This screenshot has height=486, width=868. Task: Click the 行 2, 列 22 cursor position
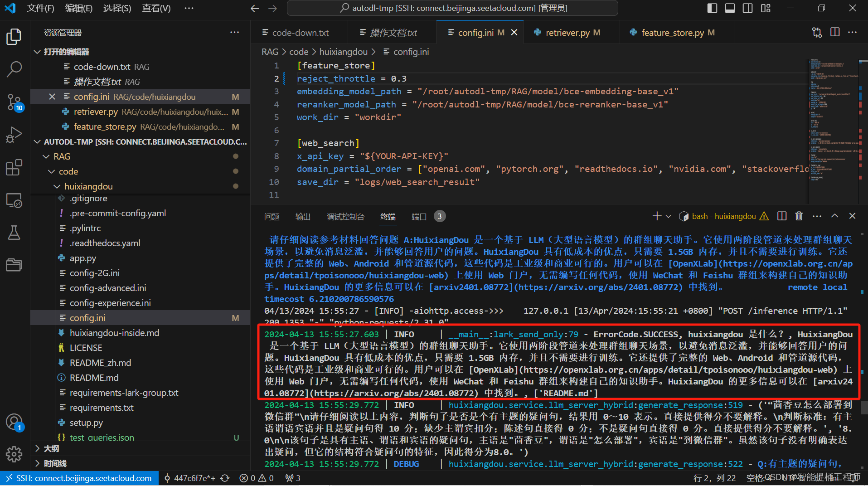pyautogui.click(x=714, y=478)
